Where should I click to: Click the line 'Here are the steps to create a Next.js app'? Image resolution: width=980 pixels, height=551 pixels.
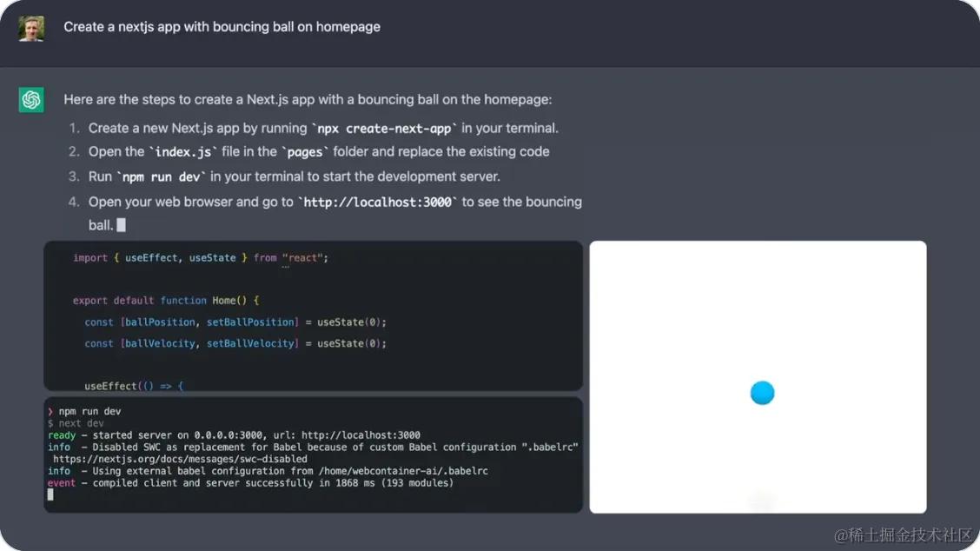[308, 99]
